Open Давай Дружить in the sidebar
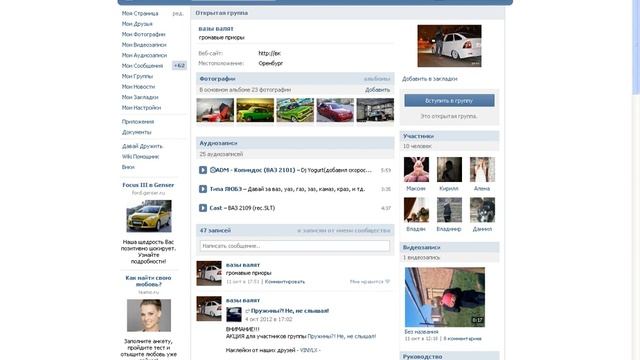The height and width of the screenshot is (360, 640). tap(142, 146)
